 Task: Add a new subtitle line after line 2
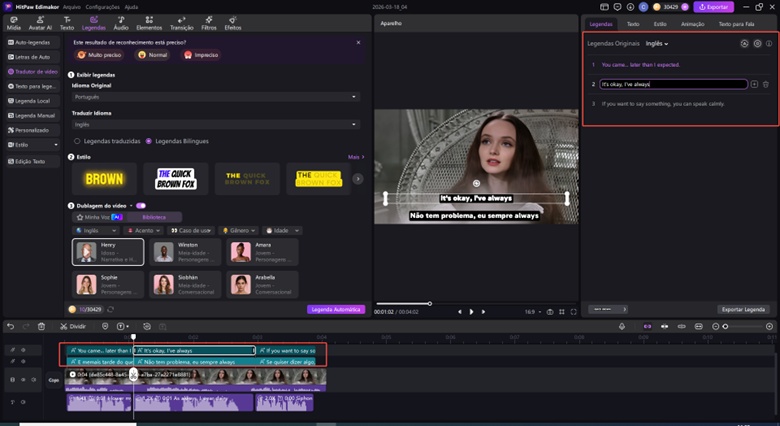click(x=754, y=85)
